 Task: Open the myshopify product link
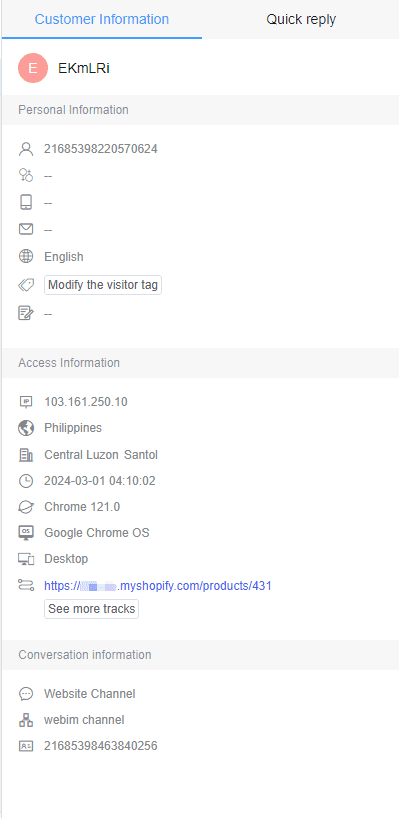point(158,586)
